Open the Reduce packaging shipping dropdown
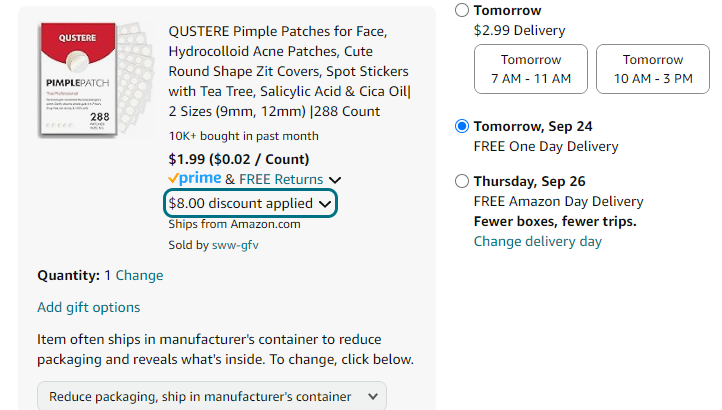The height and width of the screenshot is (410, 722). click(x=212, y=396)
